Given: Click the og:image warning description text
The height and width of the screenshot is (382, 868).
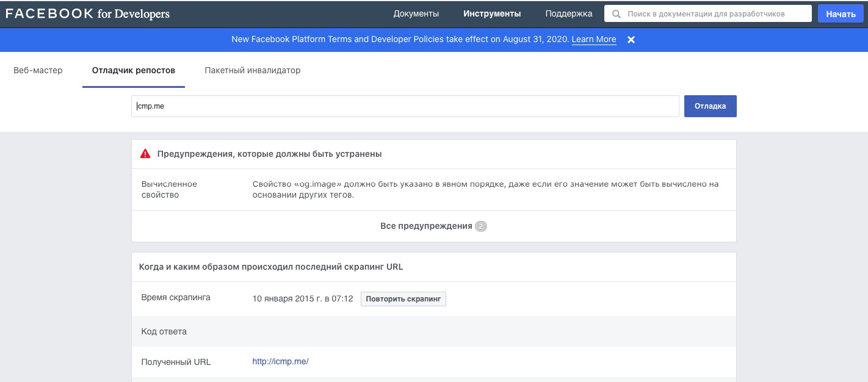Looking at the screenshot, I should point(486,189).
